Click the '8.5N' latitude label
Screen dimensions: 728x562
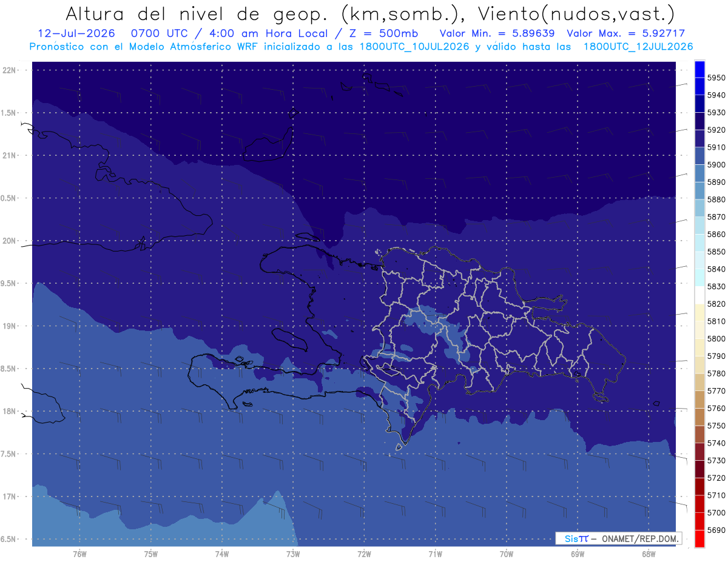tap(9, 369)
